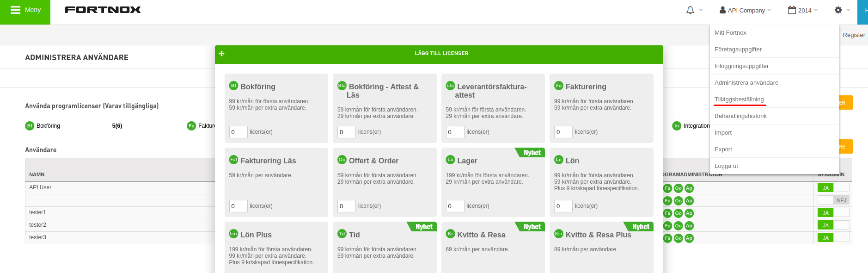Viewport: 868px width, 273px height.
Task: Click the Fortnox logo link
Action: [103, 10]
